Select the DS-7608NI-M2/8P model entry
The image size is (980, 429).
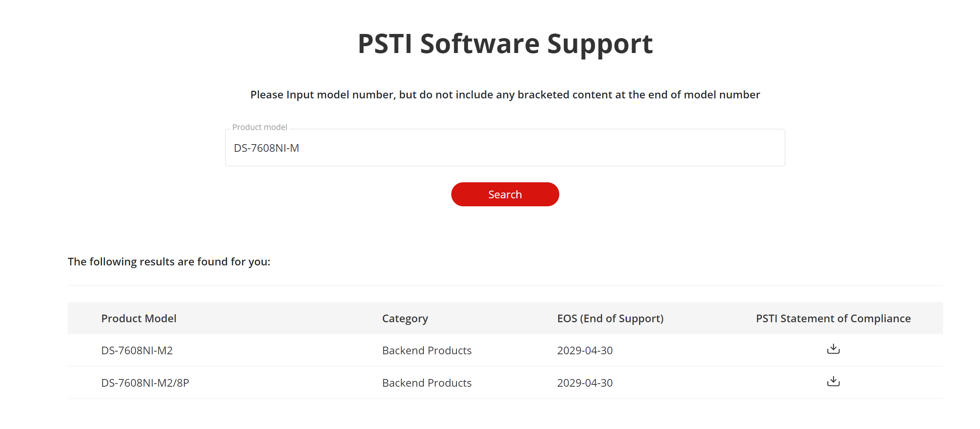[x=146, y=382]
